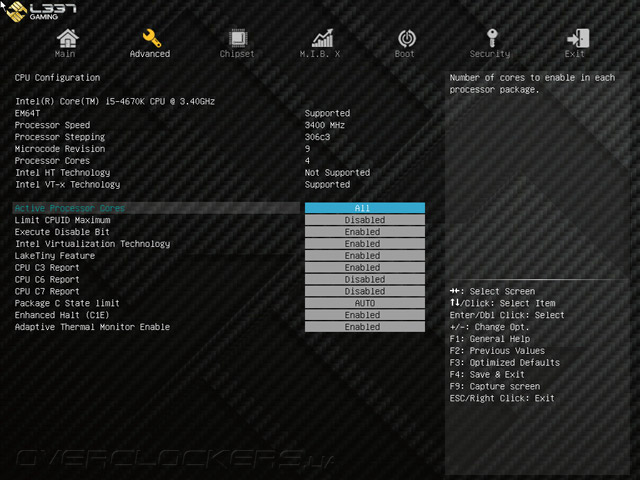Select the Execute Disable Bit label
The height and width of the screenshot is (480, 640).
(x=62, y=232)
